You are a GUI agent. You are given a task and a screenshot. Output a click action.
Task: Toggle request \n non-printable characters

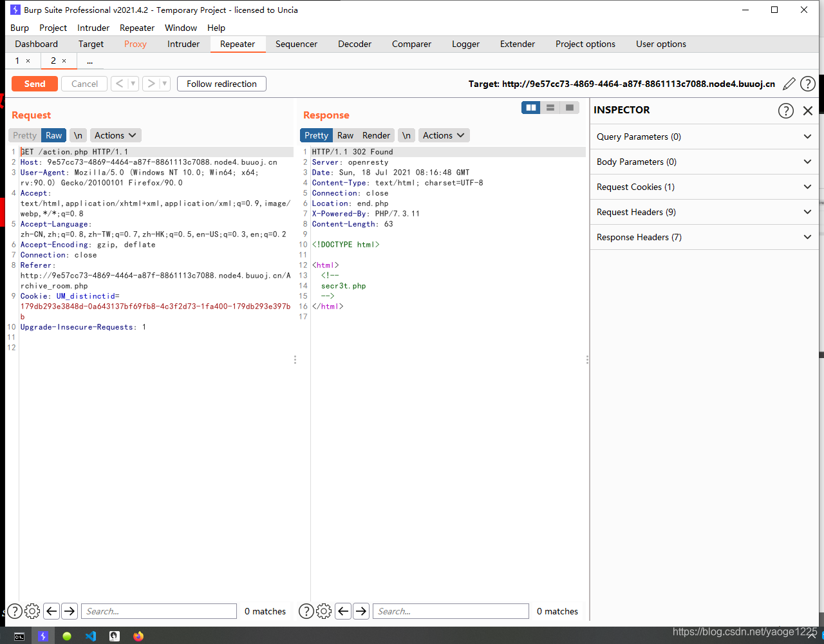[x=78, y=135]
